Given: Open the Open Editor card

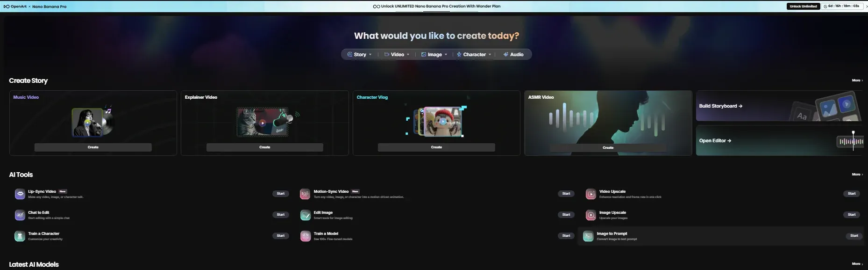Looking at the screenshot, I should 779,140.
